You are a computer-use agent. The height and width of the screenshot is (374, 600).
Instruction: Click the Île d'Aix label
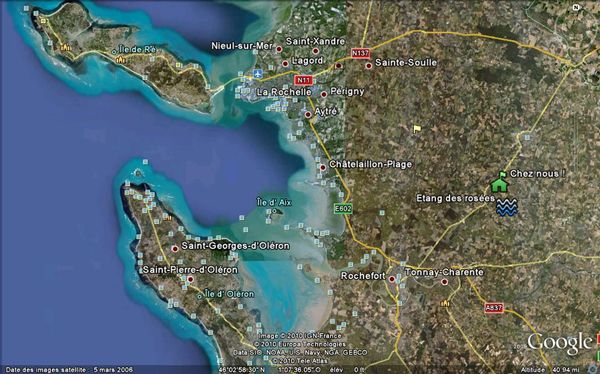tap(274, 203)
